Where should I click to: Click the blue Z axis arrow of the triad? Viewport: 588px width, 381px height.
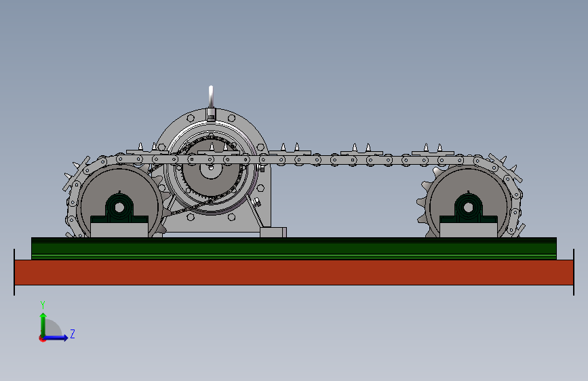[x=56, y=338]
